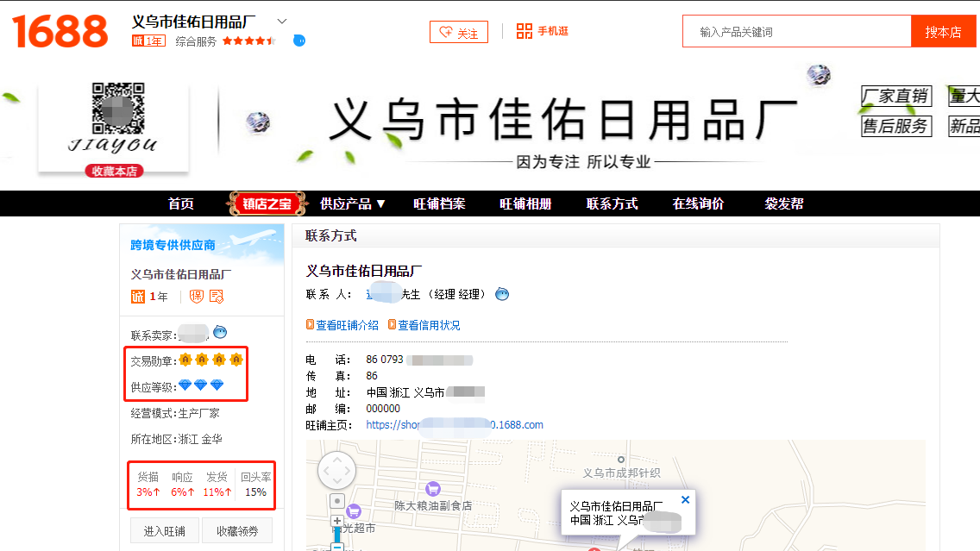Click the 进入旺铺 button
The image size is (980, 551).
click(165, 531)
